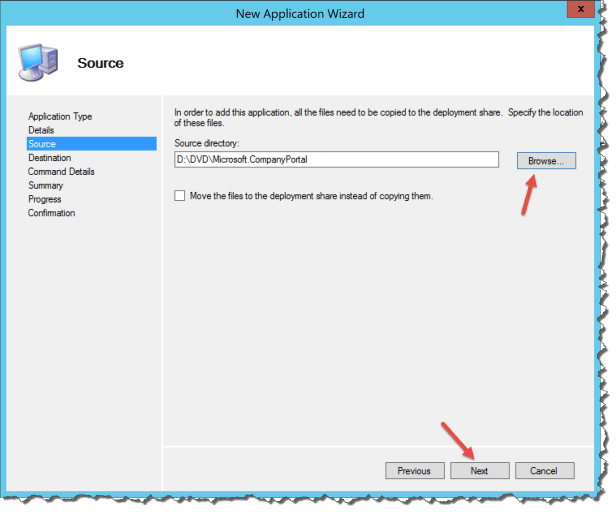This screenshot has height=512, width=616.
Task: Go back with the Previous button
Action: click(414, 470)
